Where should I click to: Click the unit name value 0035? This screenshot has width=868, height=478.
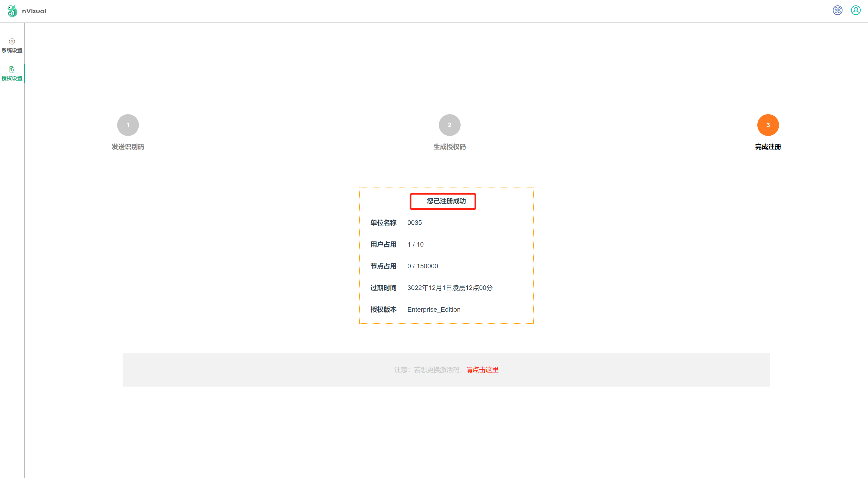pos(414,222)
